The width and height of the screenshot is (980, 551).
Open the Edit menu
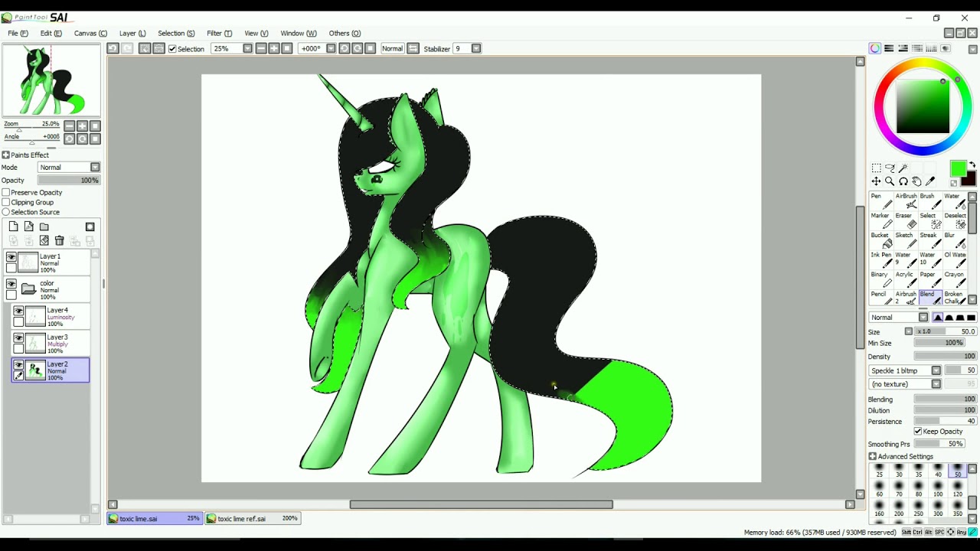pyautogui.click(x=51, y=34)
